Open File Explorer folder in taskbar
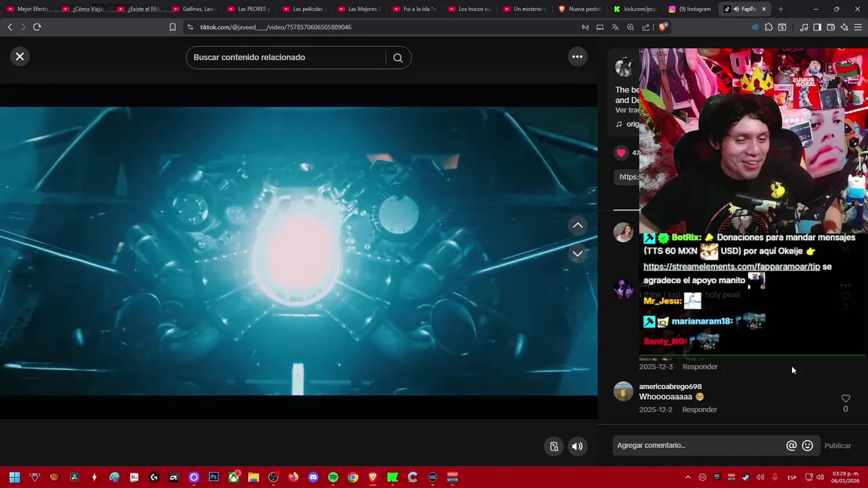868x488 pixels. (x=254, y=477)
